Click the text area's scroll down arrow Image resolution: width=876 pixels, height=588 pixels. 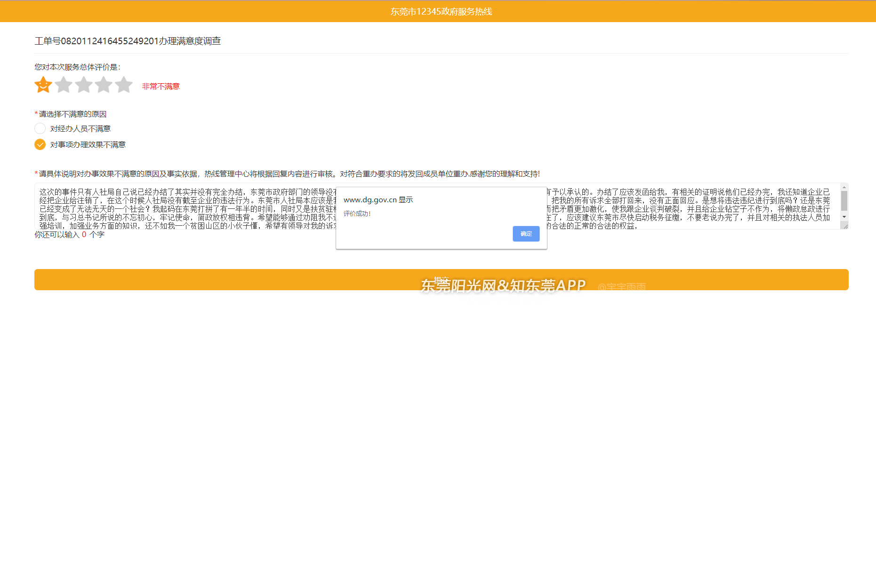844,217
